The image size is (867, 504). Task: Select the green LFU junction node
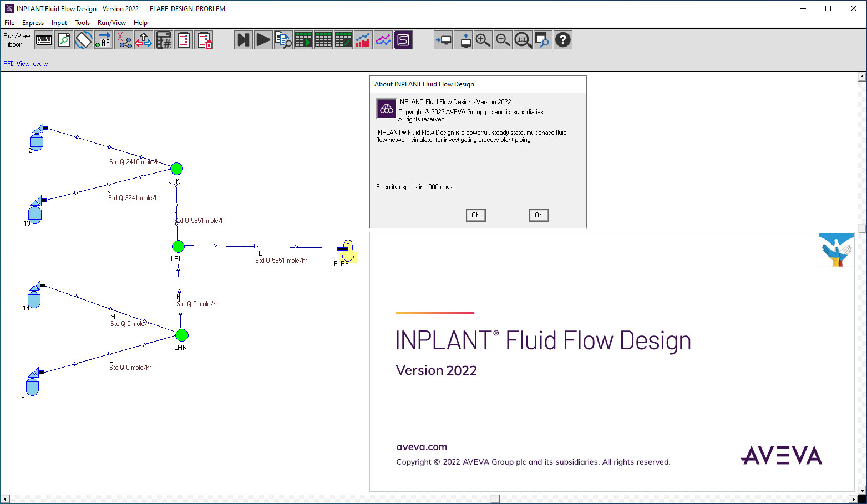pyautogui.click(x=178, y=246)
